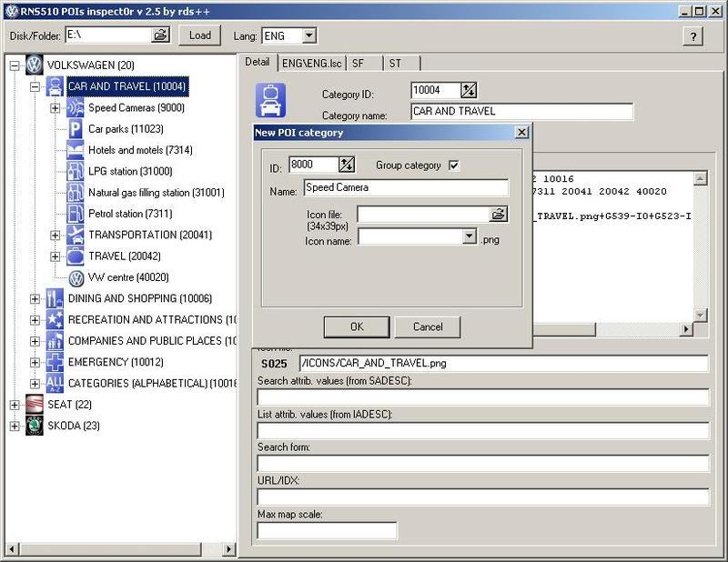Image resolution: width=728 pixels, height=562 pixels.
Task: Click the Search form input field
Action: pyautogui.click(x=483, y=463)
